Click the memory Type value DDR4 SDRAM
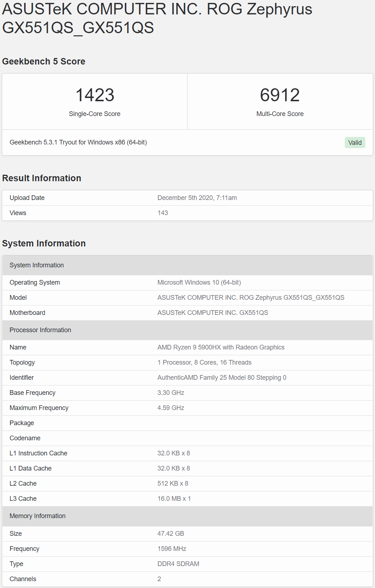 pyautogui.click(x=178, y=564)
